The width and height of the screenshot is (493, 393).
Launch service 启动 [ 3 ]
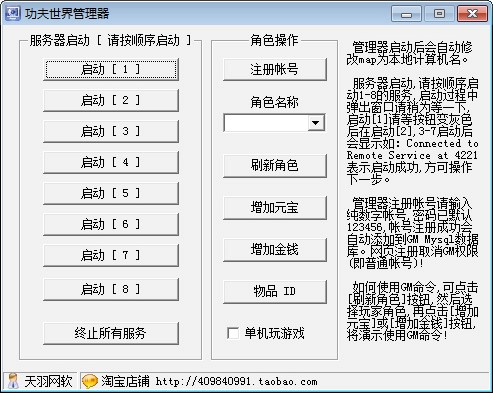pyautogui.click(x=111, y=131)
